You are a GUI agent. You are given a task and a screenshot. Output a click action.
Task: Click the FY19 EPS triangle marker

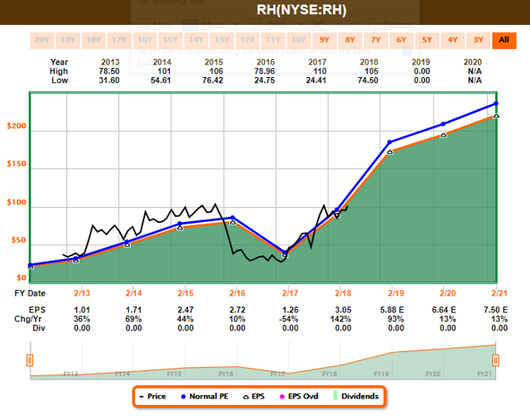point(390,152)
